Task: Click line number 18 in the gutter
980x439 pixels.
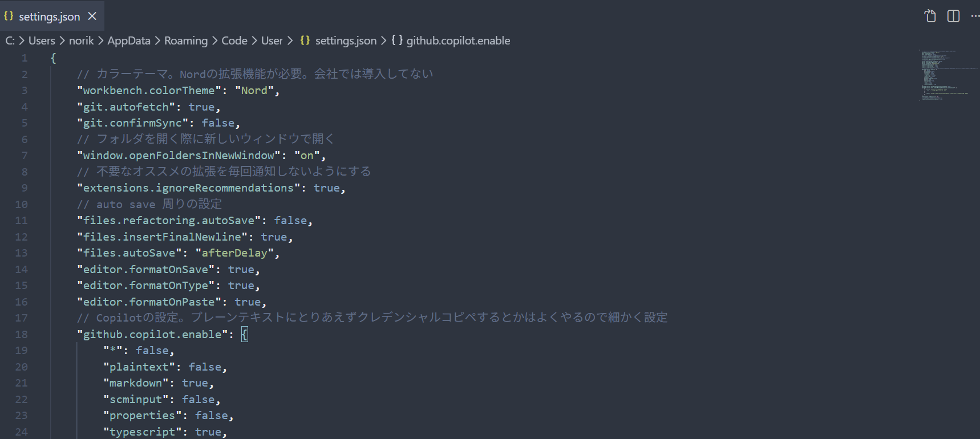Action: pyautogui.click(x=21, y=335)
